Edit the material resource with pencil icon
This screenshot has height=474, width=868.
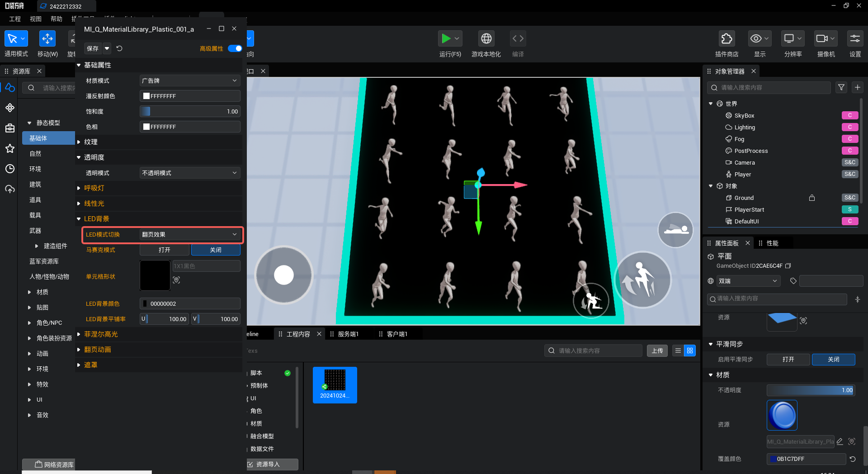[x=840, y=441]
